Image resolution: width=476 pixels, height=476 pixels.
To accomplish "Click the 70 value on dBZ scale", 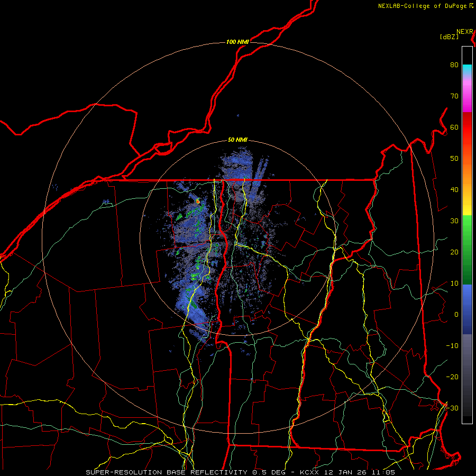I will [x=454, y=96].
